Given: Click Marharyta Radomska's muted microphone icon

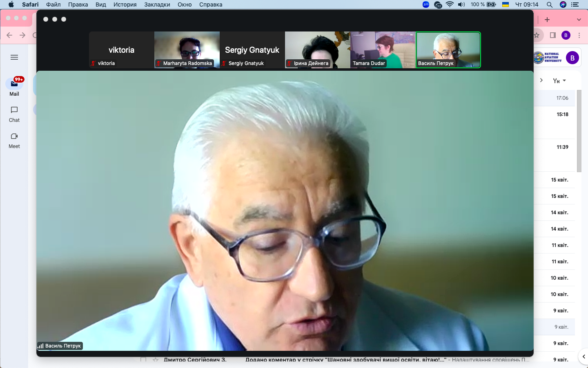Looking at the screenshot, I should click(159, 63).
